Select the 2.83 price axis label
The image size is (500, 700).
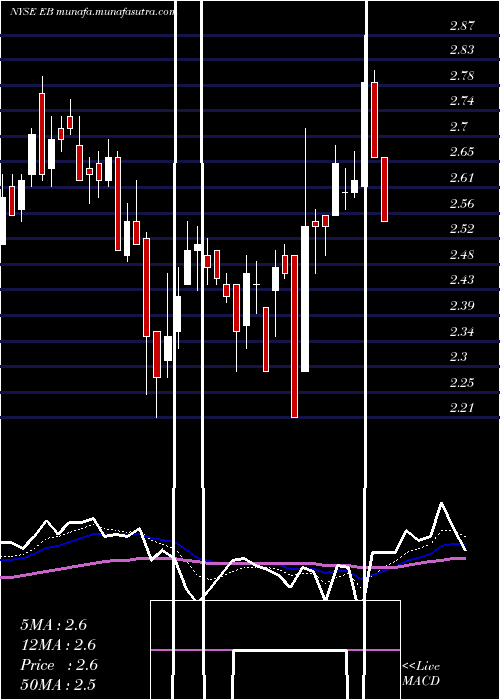tap(462, 50)
